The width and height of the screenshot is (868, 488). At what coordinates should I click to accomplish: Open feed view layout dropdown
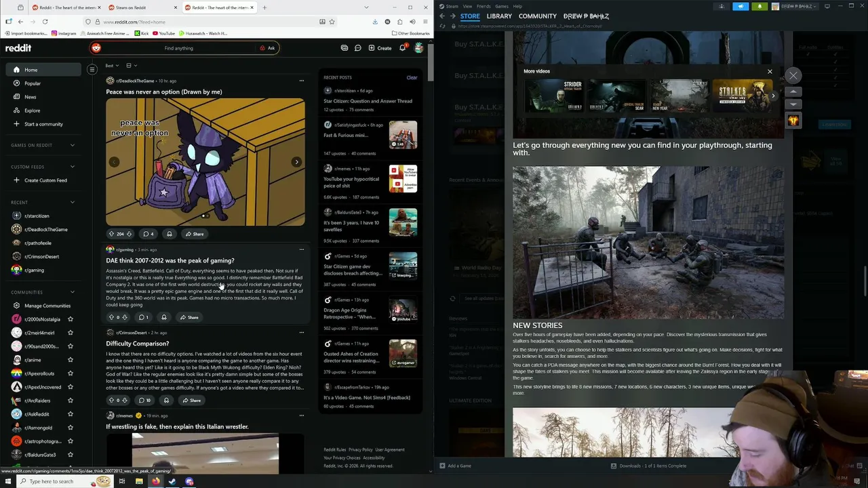[132, 66]
